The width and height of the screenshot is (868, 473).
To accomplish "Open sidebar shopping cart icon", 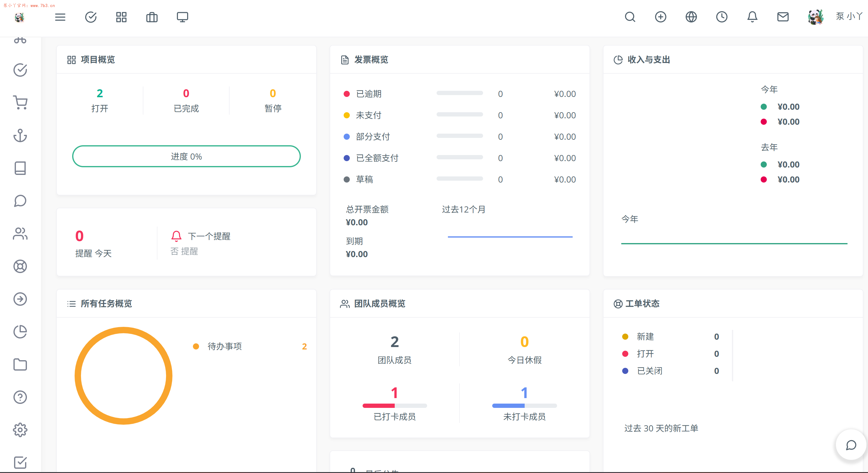I will tap(20, 102).
